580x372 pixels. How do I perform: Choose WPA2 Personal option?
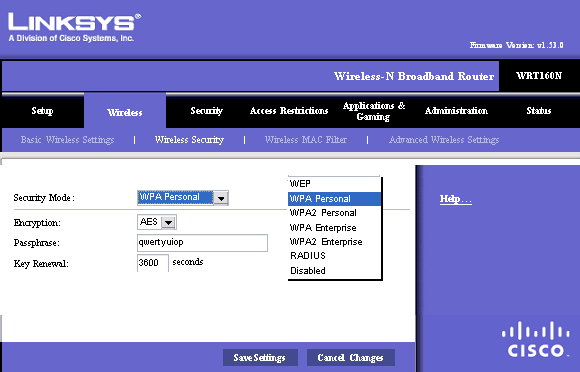334,213
